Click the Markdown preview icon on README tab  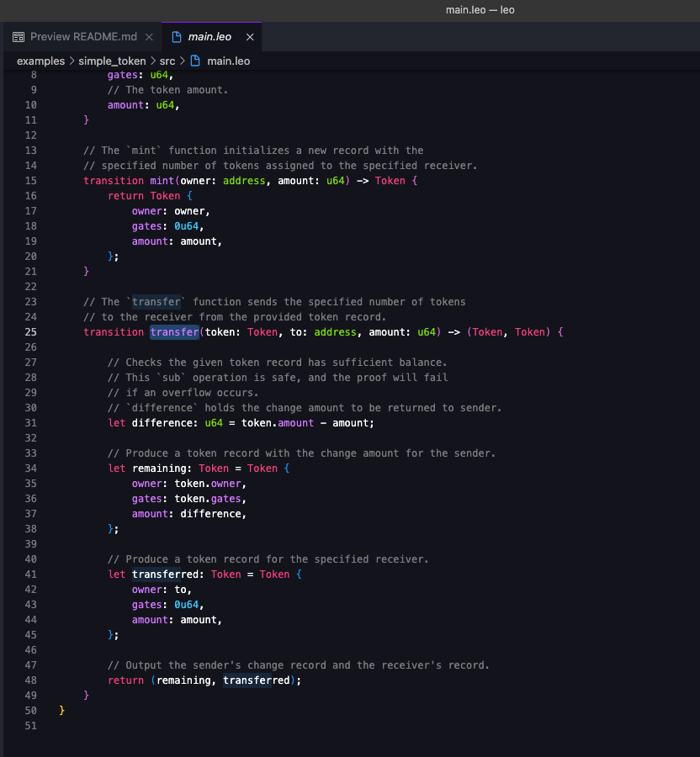click(x=16, y=36)
